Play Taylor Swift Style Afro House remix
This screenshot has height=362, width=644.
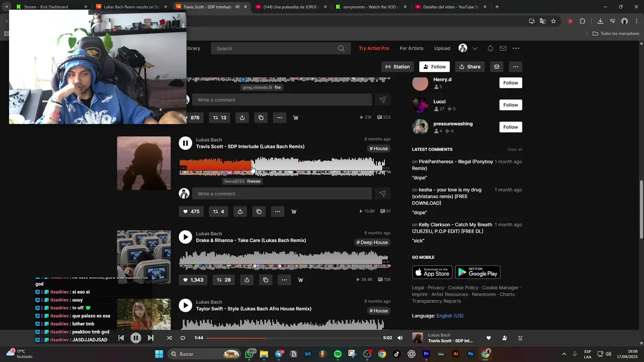coord(186,305)
